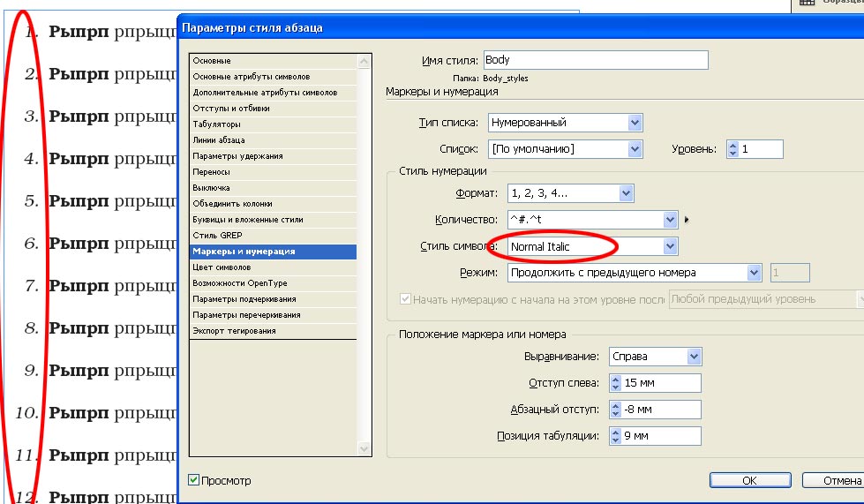Click the Отступ слева field 15 мм
864x504 pixels.
coord(661,383)
